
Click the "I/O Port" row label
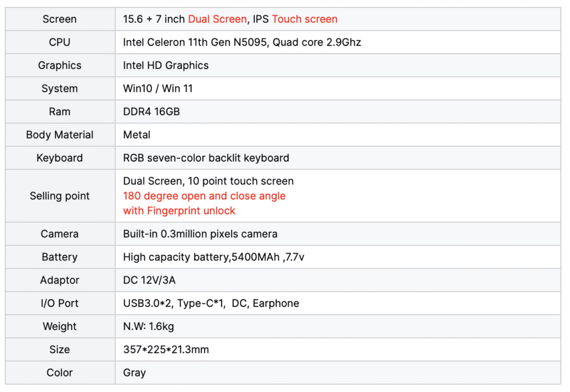[60, 303]
